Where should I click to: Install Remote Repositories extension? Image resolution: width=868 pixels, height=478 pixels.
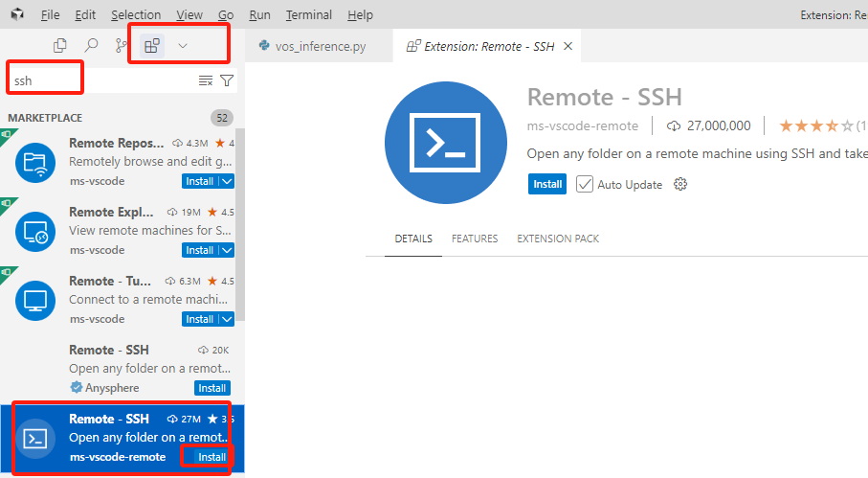[x=200, y=181]
